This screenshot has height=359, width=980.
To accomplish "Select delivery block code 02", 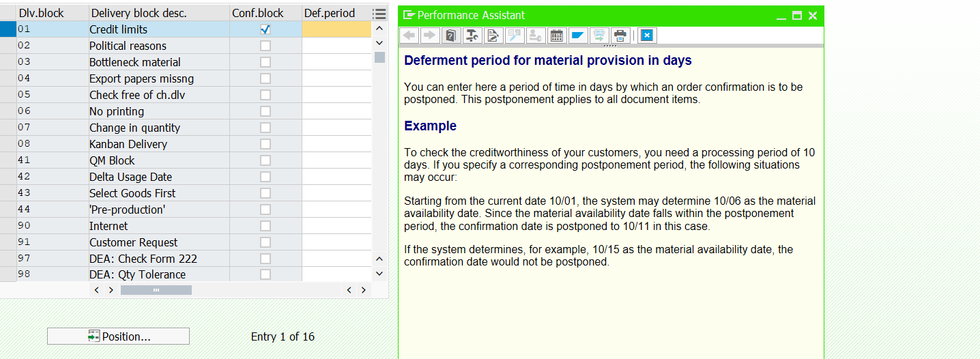I will click(x=53, y=46).
